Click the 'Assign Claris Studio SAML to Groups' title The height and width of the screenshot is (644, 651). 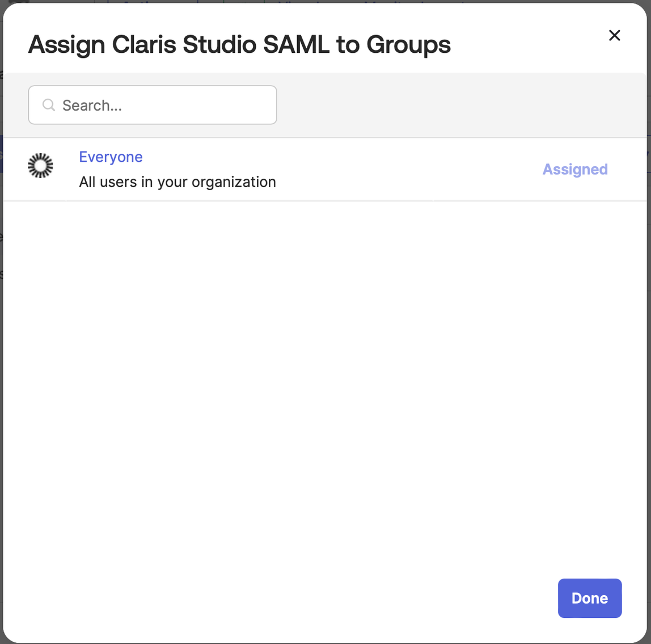239,44
